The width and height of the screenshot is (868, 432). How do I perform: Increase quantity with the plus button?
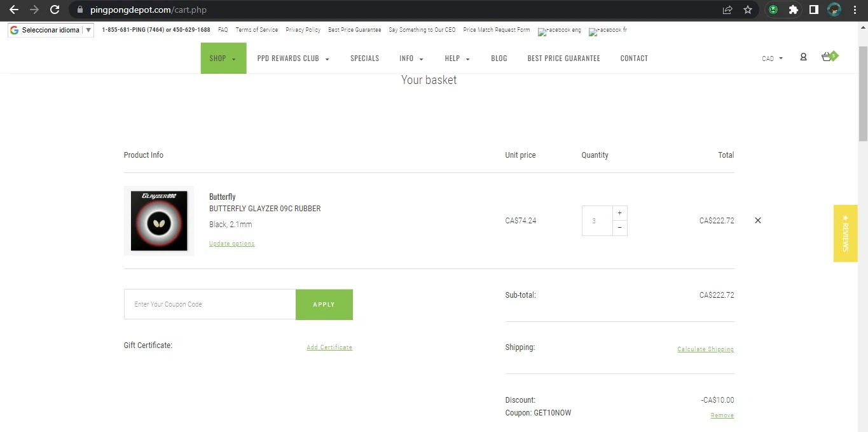(x=619, y=213)
